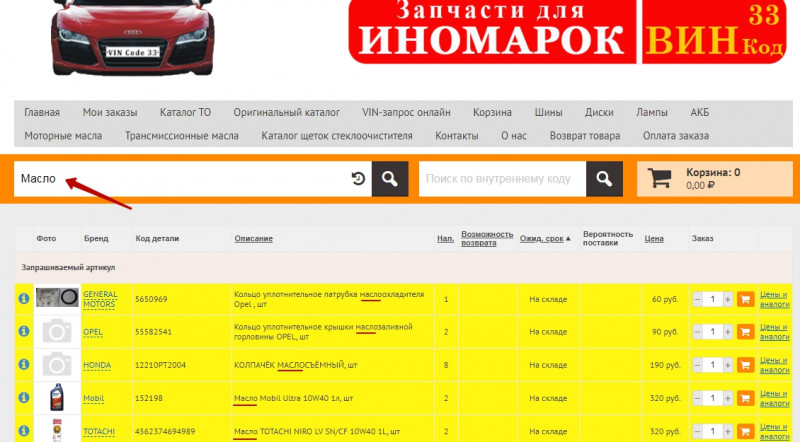
Task: Open Шины menu item
Action: pos(548,112)
